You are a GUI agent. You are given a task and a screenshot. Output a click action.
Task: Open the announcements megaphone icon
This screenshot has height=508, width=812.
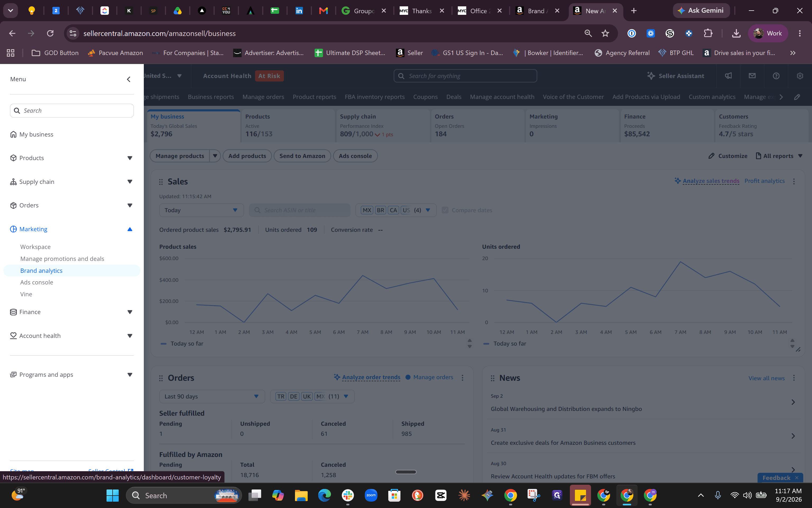(x=728, y=76)
